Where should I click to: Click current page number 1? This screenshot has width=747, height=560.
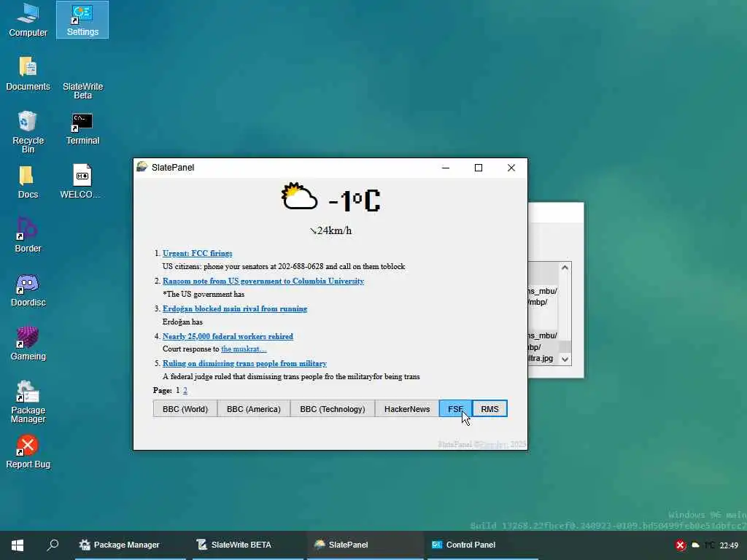[178, 391]
